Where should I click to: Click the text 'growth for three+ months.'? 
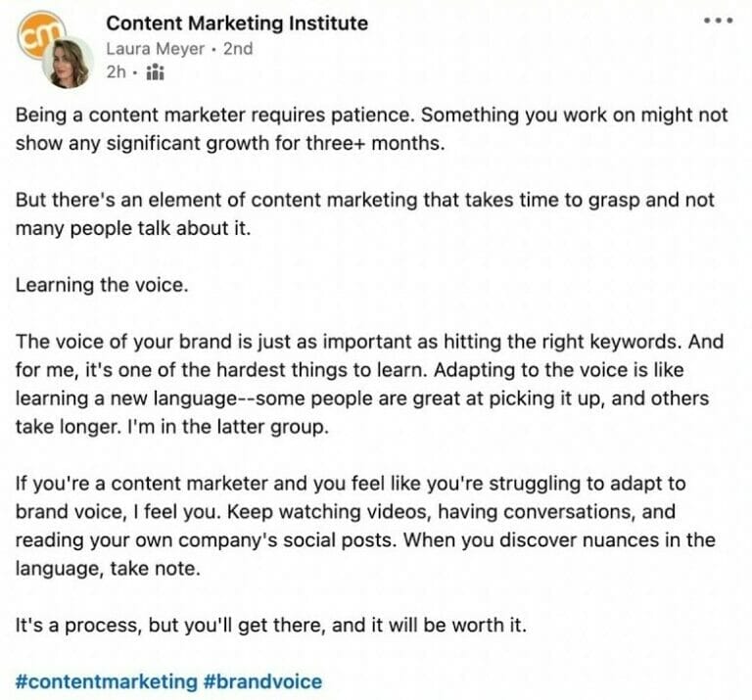click(x=326, y=143)
